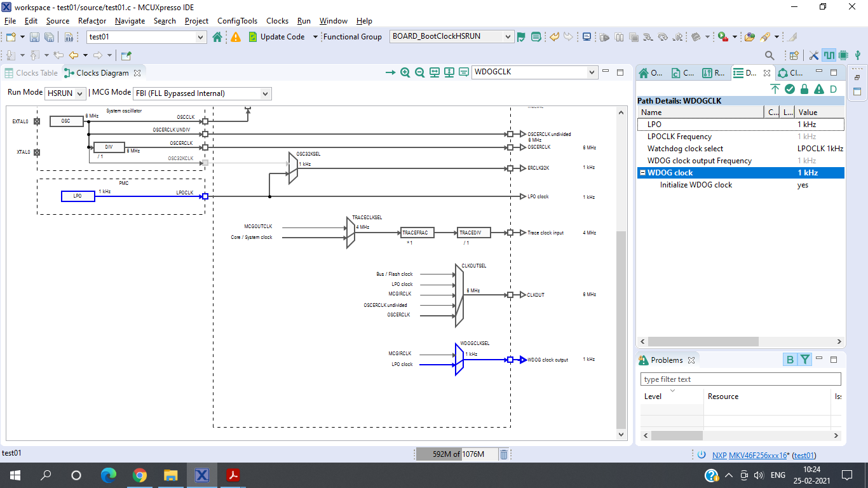Open the ConfigTools menu

(237, 21)
